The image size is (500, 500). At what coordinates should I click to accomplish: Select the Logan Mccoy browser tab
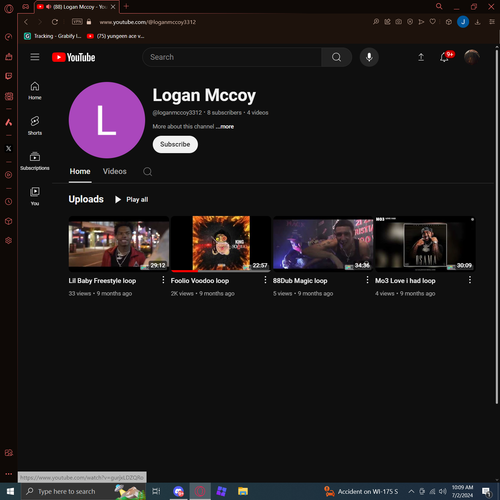click(x=77, y=7)
